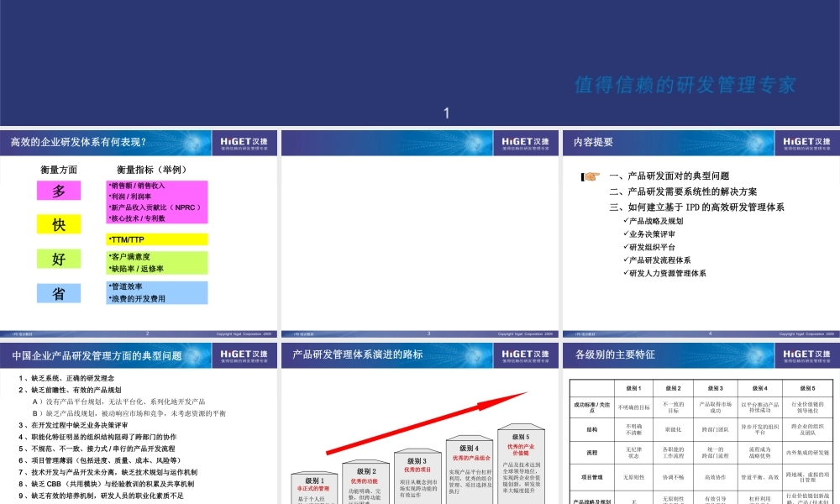The image size is (840, 504).
Task: Click the 新产品收入贡献比(NPRC) bullet
Action: [x=155, y=207]
